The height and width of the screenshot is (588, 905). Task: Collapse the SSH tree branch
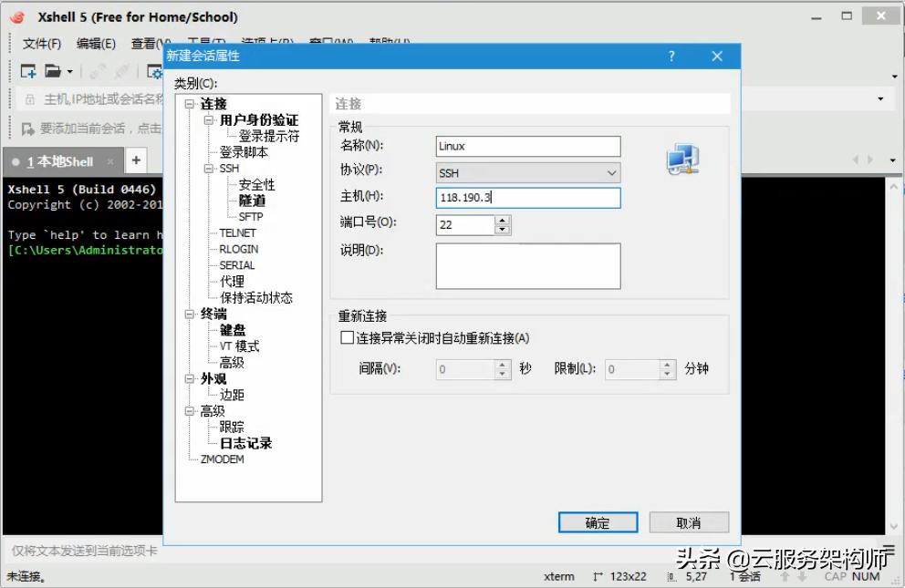tap(208, 168)
